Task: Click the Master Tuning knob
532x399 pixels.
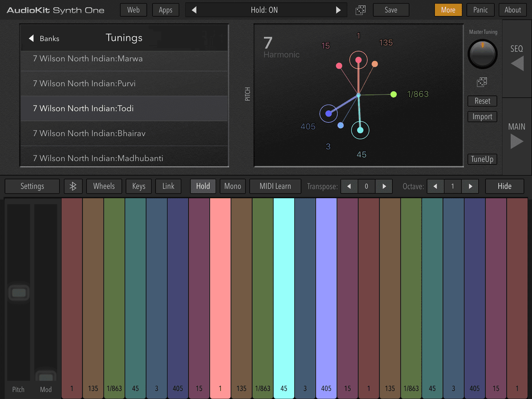Action: 483,55
